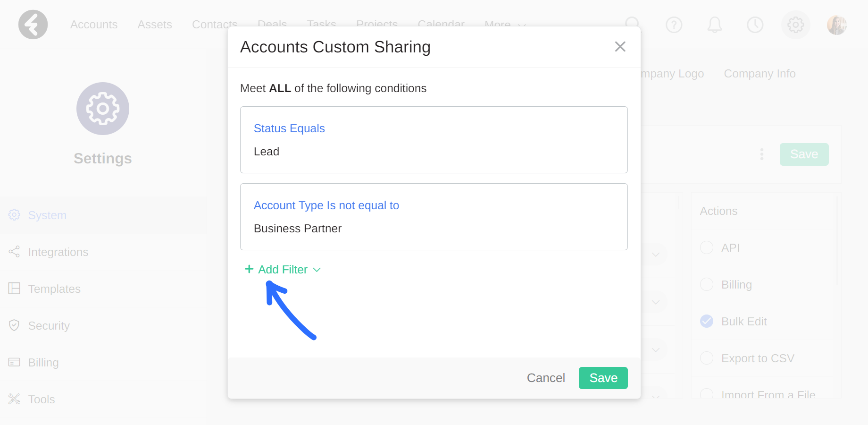Click the Security shield icon
The width and height of the screenshot is (868, 425).
14,325
